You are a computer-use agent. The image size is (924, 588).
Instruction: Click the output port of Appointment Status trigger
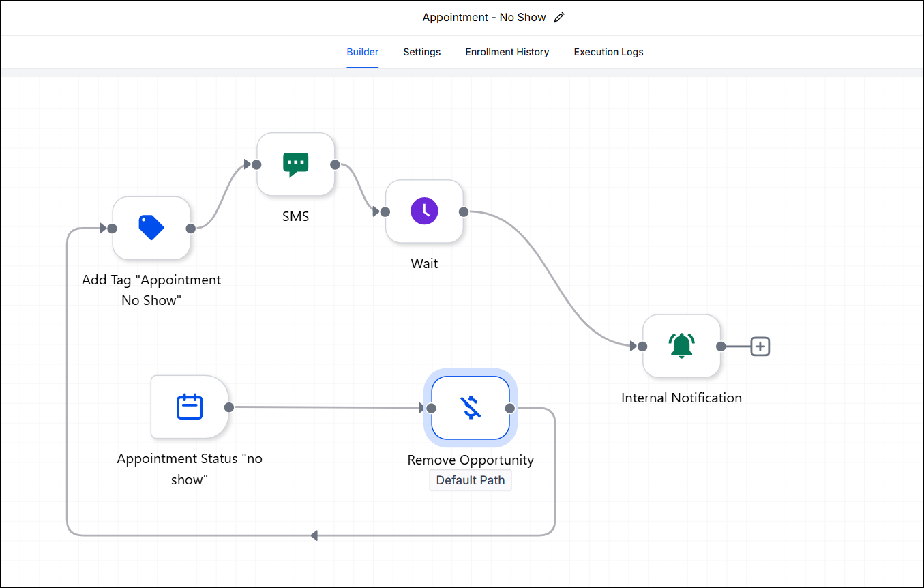229,407
